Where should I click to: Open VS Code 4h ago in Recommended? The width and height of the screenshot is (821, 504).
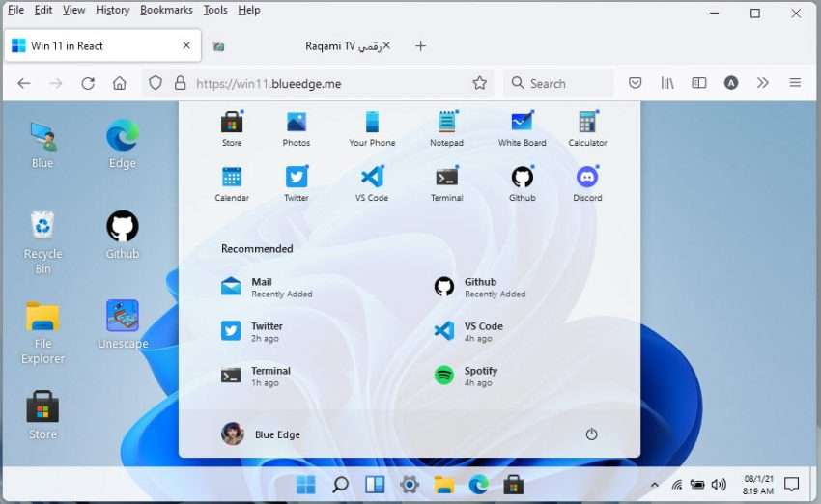click(468, 331)
